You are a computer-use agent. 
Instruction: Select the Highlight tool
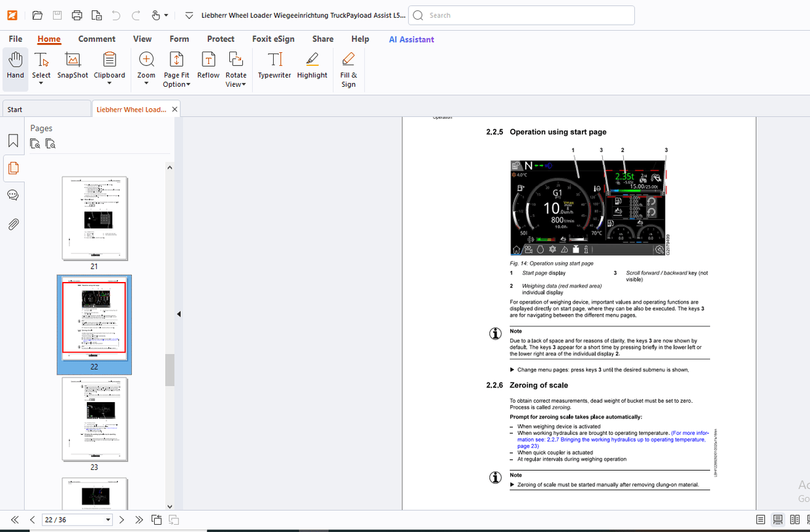pyautogui.click(x=312, y=65)
